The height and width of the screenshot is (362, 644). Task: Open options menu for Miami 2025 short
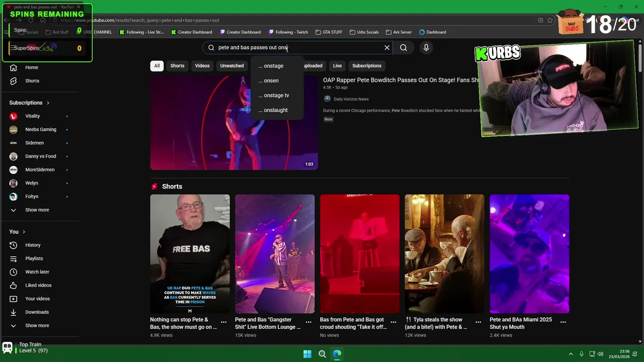pos(563,322)
